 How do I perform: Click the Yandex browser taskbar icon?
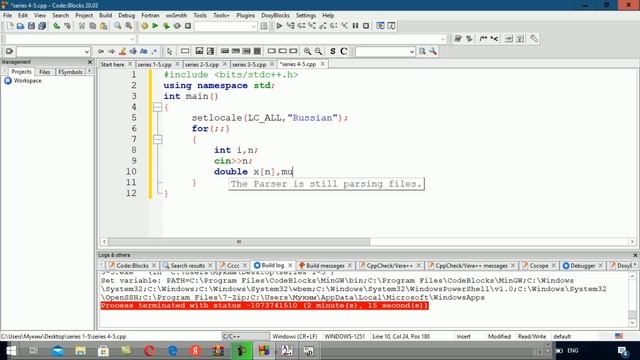pos(195,351)
